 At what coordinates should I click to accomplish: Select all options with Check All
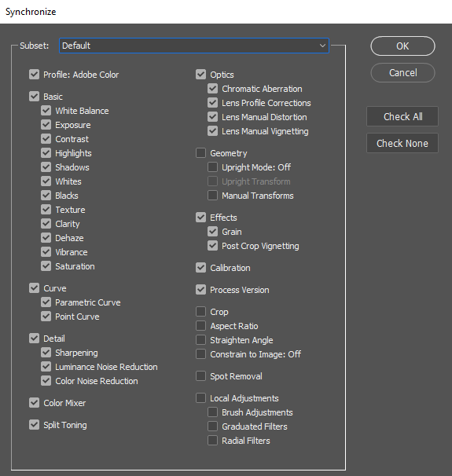pos(402,116)
